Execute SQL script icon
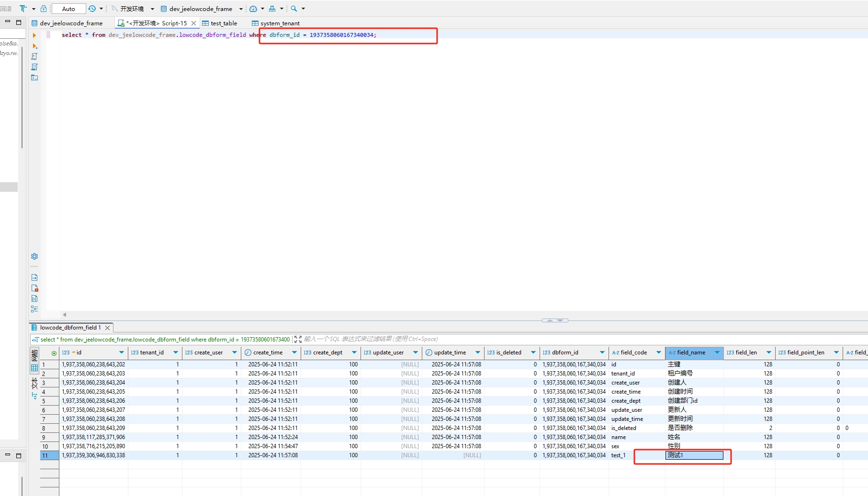This screenshot has height=496, width=868. click(x=34, y=56)
